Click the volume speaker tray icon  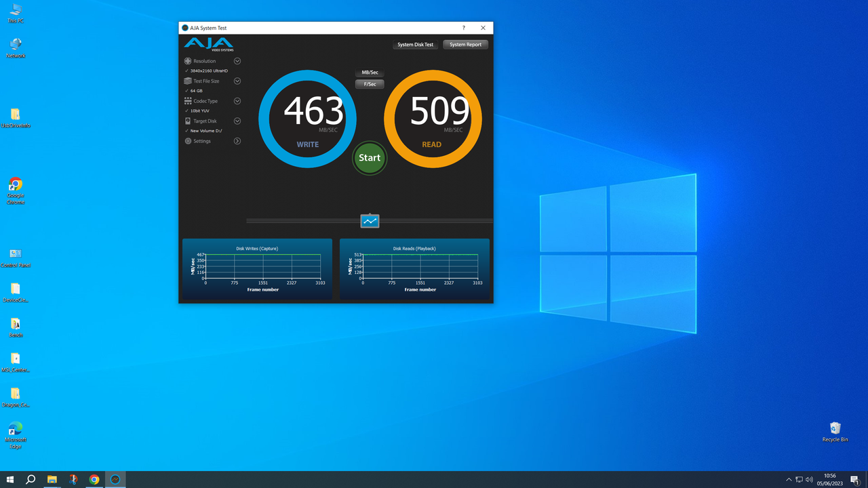point(809,480)
